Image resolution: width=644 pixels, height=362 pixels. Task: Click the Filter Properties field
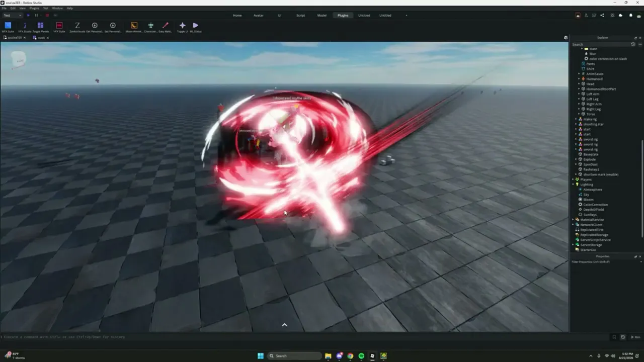[x=606, y=262]
